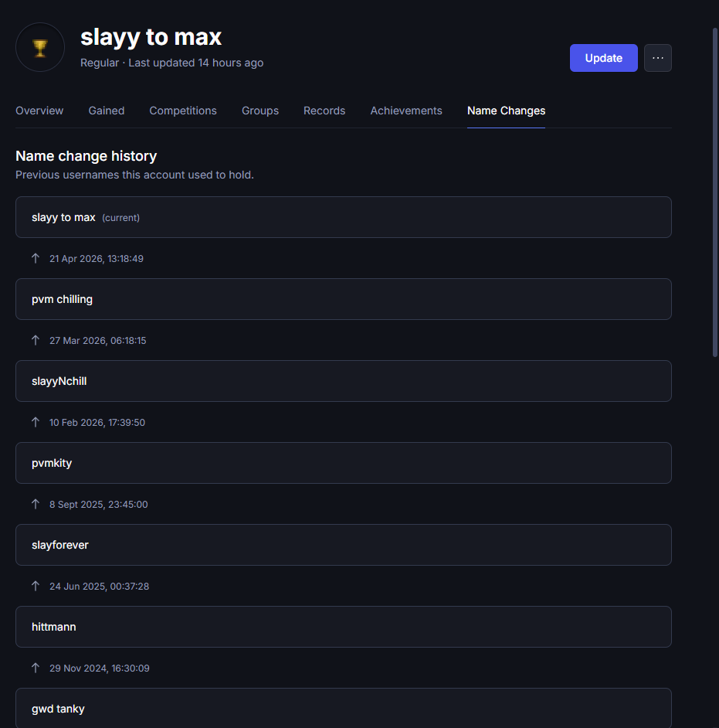The image size is (719, 728).
Task: Click the arrow icon beside 27 Mar 2026
Action: [x=36, y=340]
